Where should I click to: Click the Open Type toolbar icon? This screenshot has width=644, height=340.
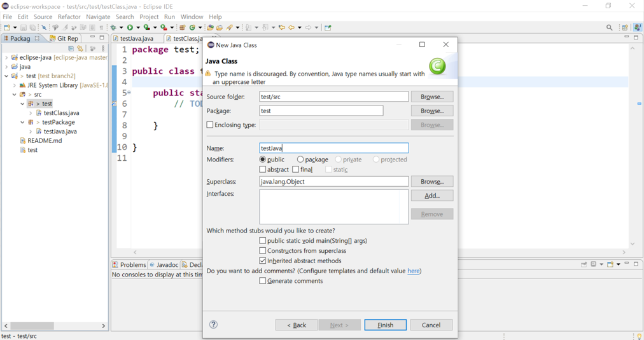click(x=210, y=27)
